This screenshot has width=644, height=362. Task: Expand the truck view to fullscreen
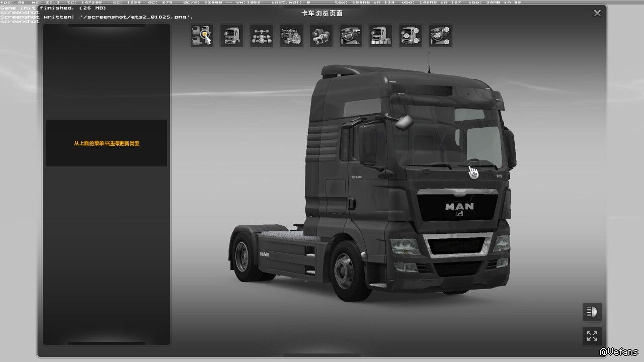(592, 336)
